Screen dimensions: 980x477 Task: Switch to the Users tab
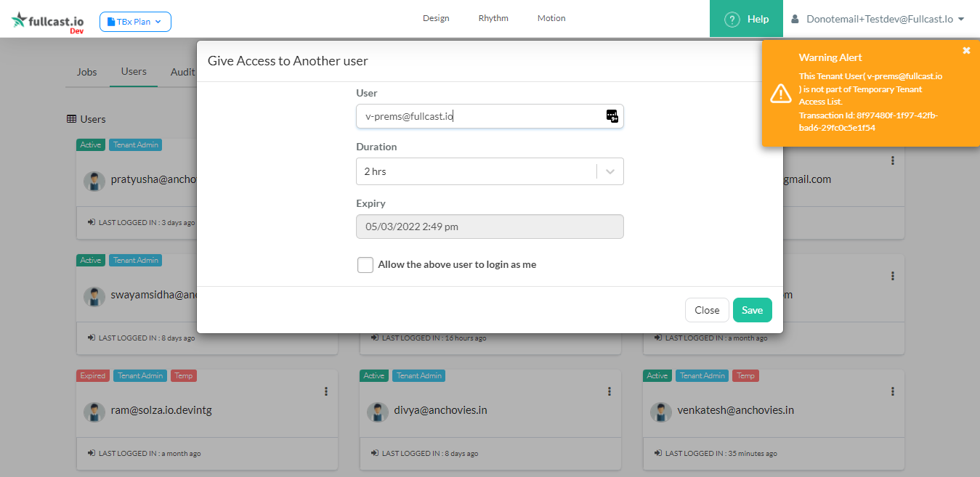coord(134,71)
